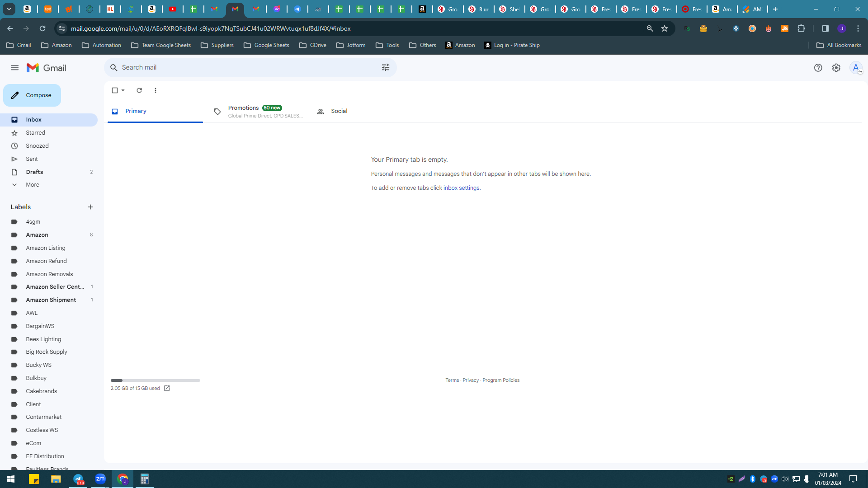868x488 pixels.
Task: Switch to the Primary tab
Action: 155,111
